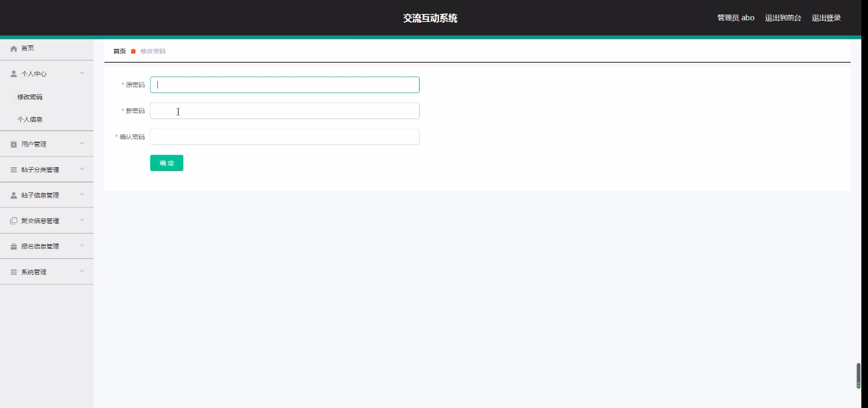
Task: Focus the 新密码 input field
Action: point(284,111)
